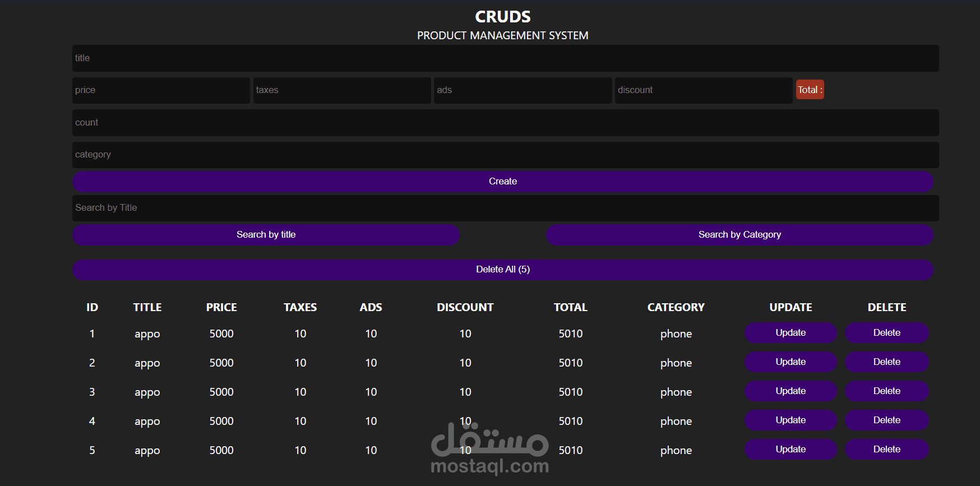Focus the discount input box
Screen dimensions: 980x486
[704, 90]
